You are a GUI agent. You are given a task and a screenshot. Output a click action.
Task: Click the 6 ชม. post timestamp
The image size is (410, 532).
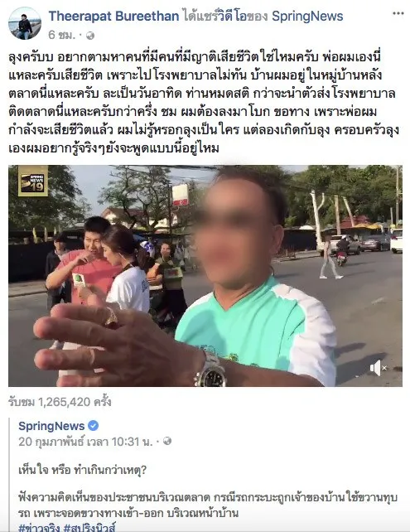click(x=62, y=35)
